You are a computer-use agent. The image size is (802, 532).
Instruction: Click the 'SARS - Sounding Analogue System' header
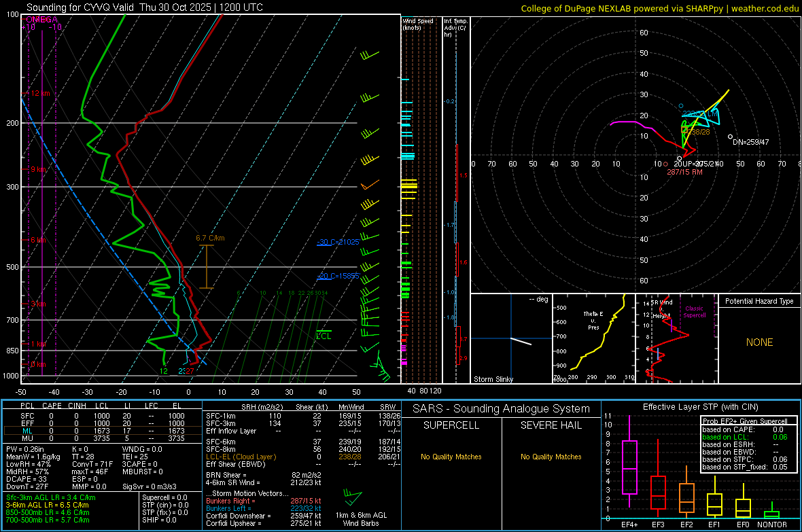(502, 408)
